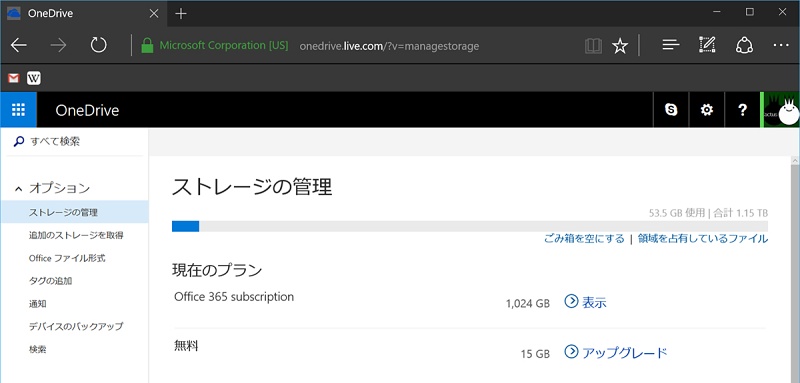Click the OneDrive header title

coord(87,110)
